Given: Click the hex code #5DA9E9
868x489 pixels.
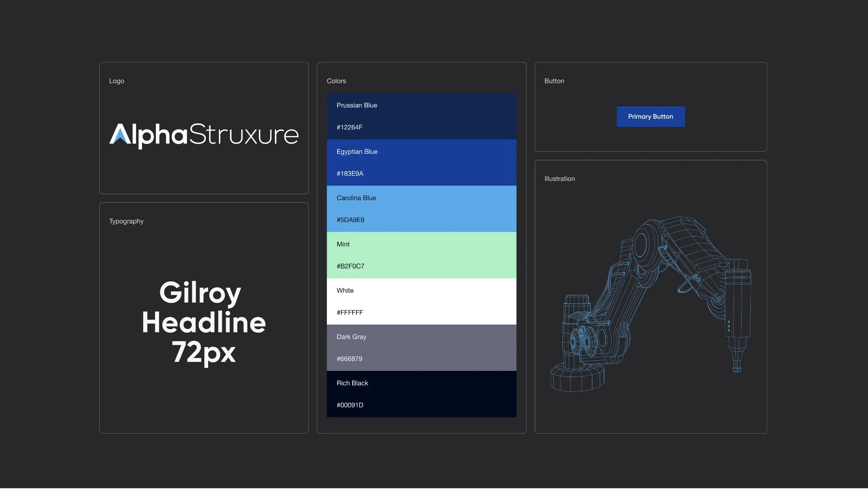Looking at the screenshot, I should 350,220.
